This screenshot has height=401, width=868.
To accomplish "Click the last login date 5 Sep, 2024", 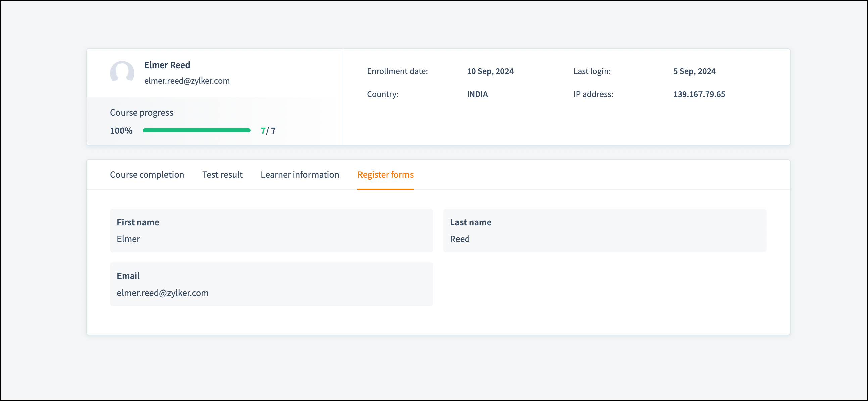I will 694,71.
